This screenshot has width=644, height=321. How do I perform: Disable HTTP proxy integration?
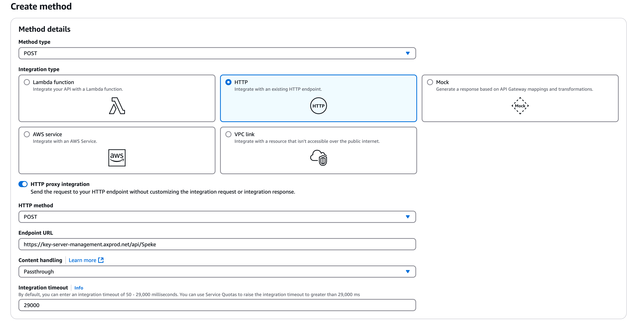(23, 184)
